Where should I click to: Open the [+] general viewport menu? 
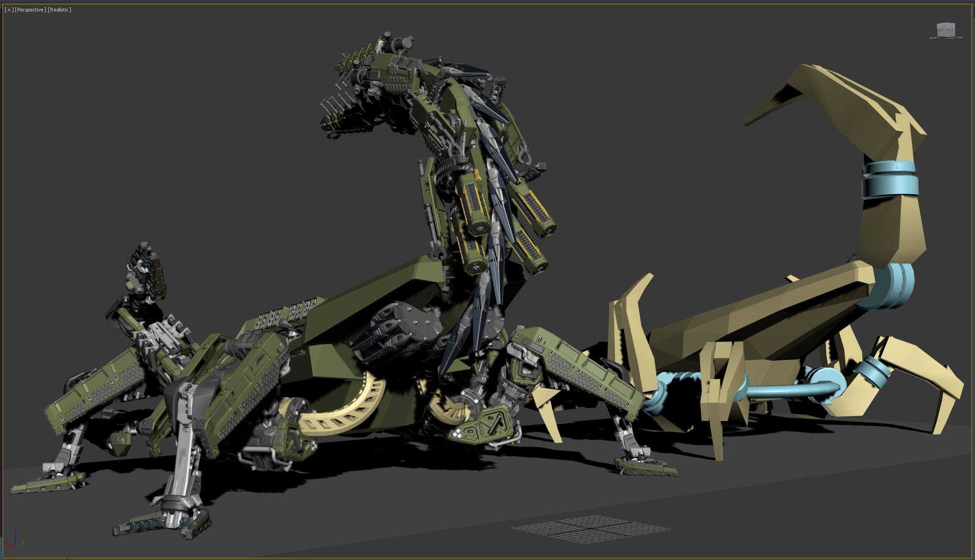tap(9, 10)
